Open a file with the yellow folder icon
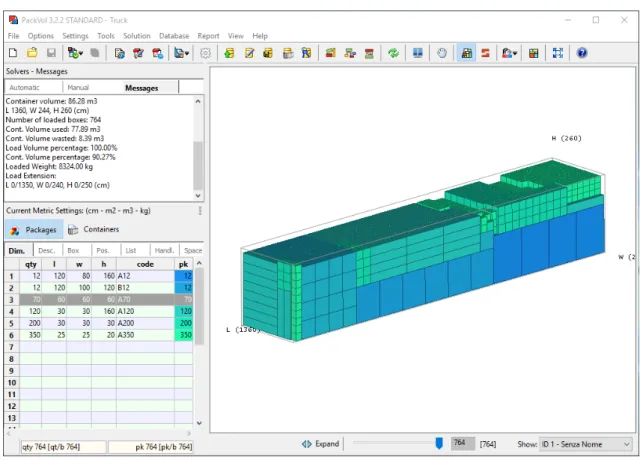Screen dimensions: 640x460 (x=32, y=53)
